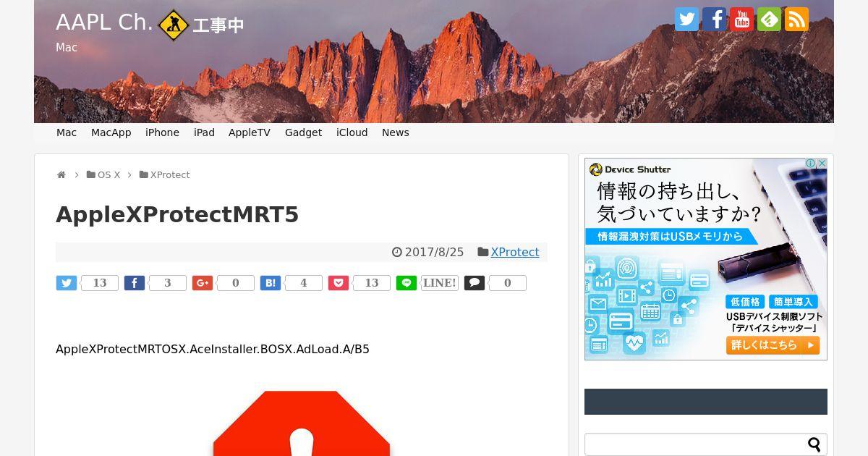Open the YouTube icon in the header
The image size is (868, 456).
[741, 20]
